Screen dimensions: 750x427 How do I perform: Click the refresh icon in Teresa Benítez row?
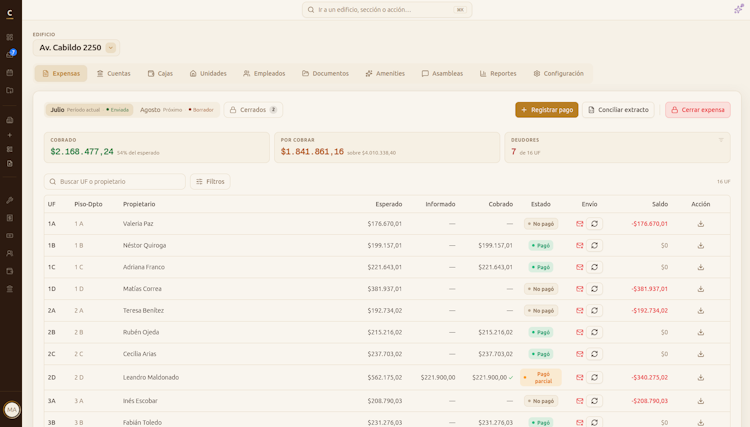click(x=595, y=310)
